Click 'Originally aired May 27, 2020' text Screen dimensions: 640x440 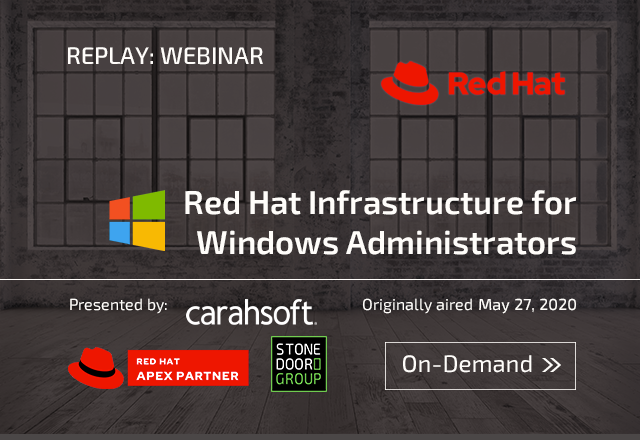(x=469, y=305)
